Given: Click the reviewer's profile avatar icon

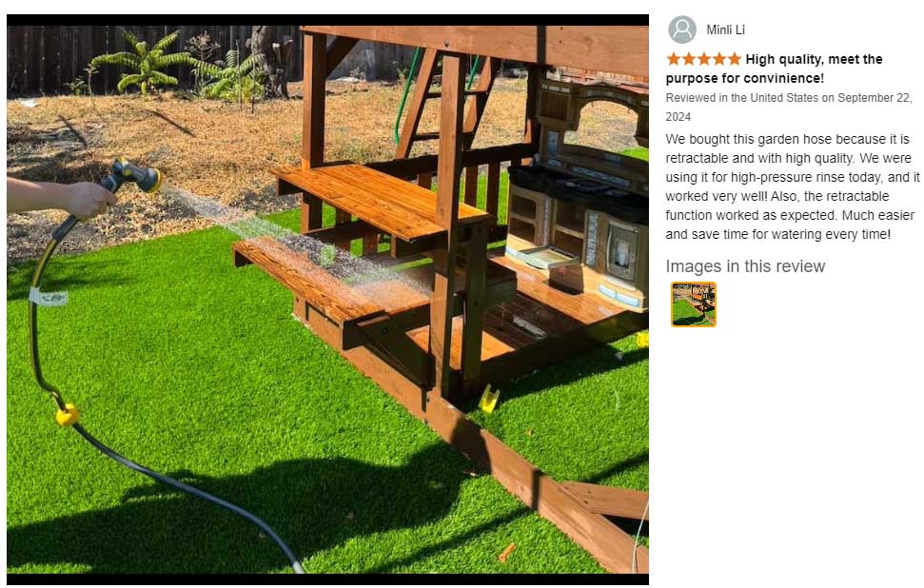Looking at the screenshot, I should pyautogui.click(x=681, y=29).
